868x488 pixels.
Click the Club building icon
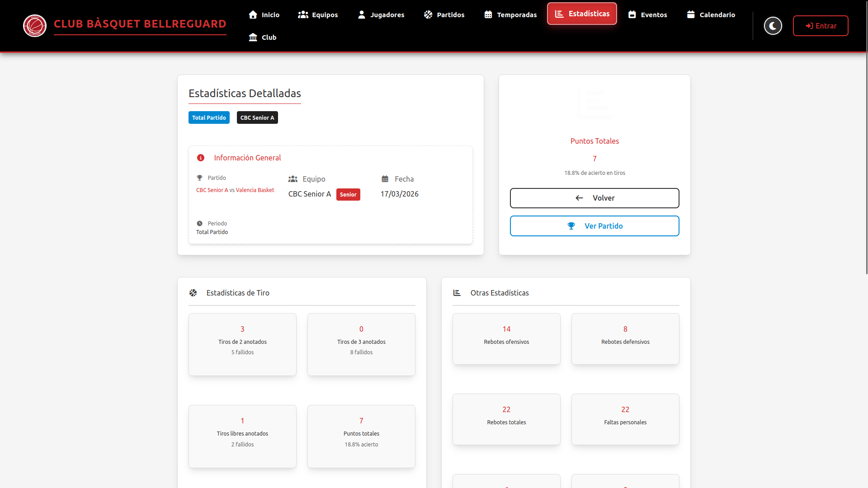(x=253, y=37)
